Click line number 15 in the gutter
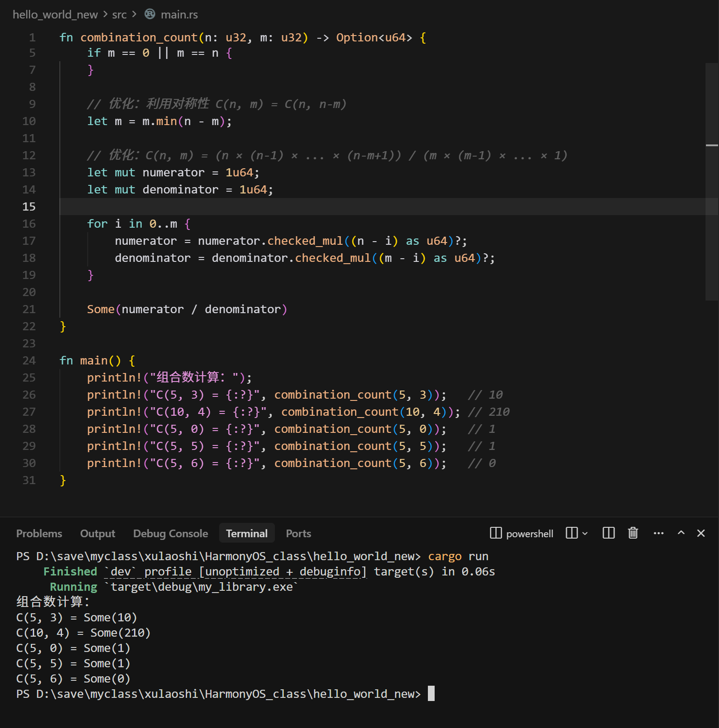719x728 pixels. (x=29, y=207)
